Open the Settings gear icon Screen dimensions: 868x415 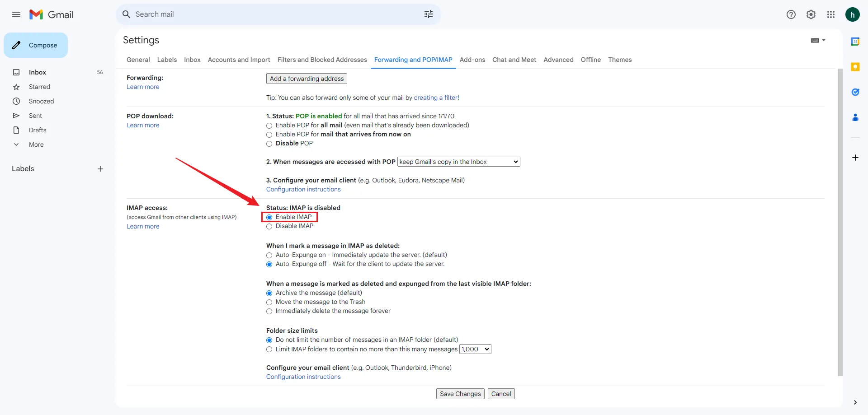(811, 14)
